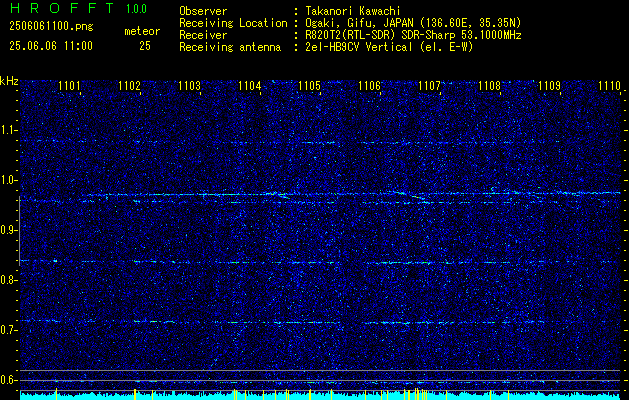
Task: Click the 1106 time axis label
Action: (369, 85)
